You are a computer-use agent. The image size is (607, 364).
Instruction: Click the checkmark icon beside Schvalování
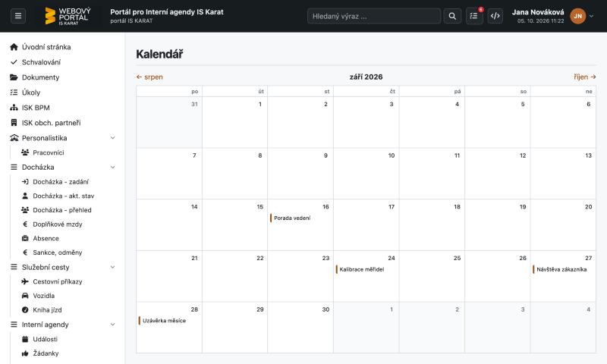14,62
